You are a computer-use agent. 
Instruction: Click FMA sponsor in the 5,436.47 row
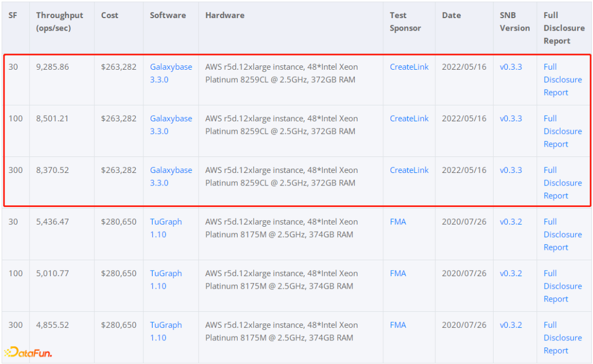point(398,222)
